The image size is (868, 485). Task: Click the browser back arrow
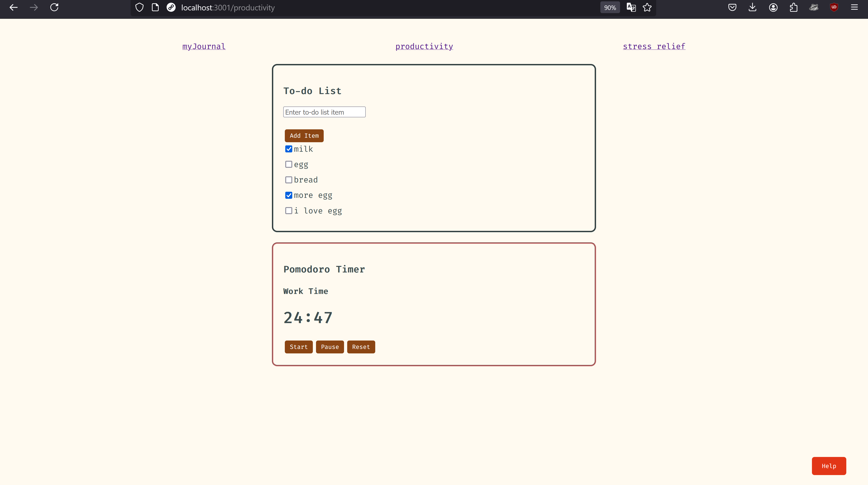click(x=14, y=7)
